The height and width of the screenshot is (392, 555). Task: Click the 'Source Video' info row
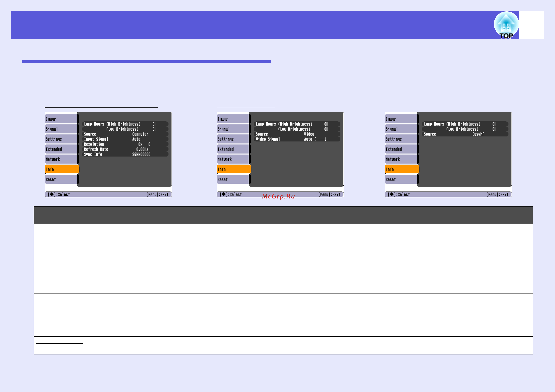pyautogui.click(x=297, y=134)
